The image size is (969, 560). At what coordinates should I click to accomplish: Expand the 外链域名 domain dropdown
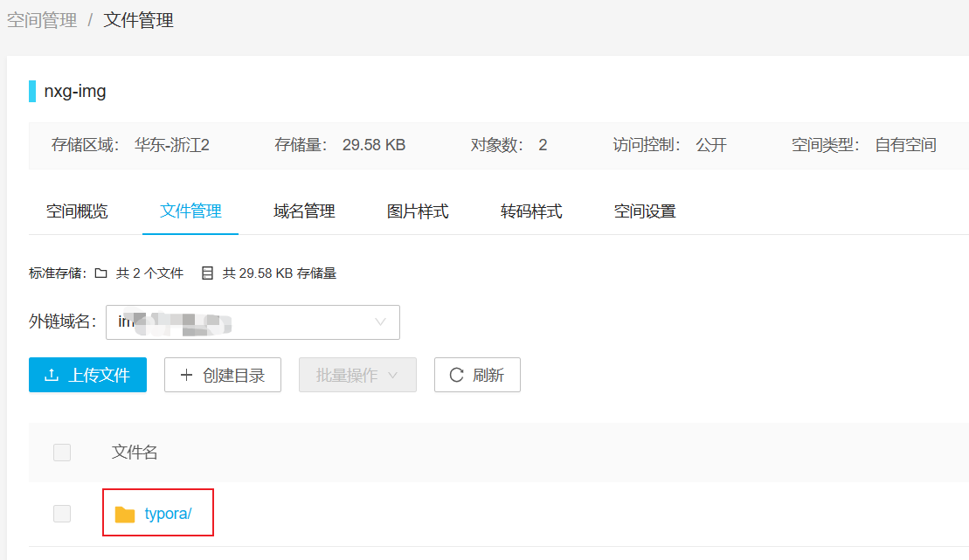pos(252,322)
